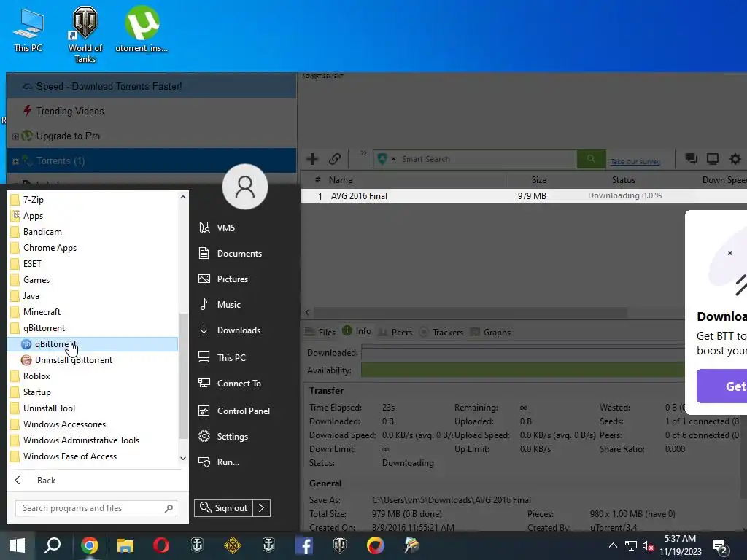Switch to the Graphs tab
Viewport: 747px width, 560px height.
pyautogui.click(x=490, y=332)
